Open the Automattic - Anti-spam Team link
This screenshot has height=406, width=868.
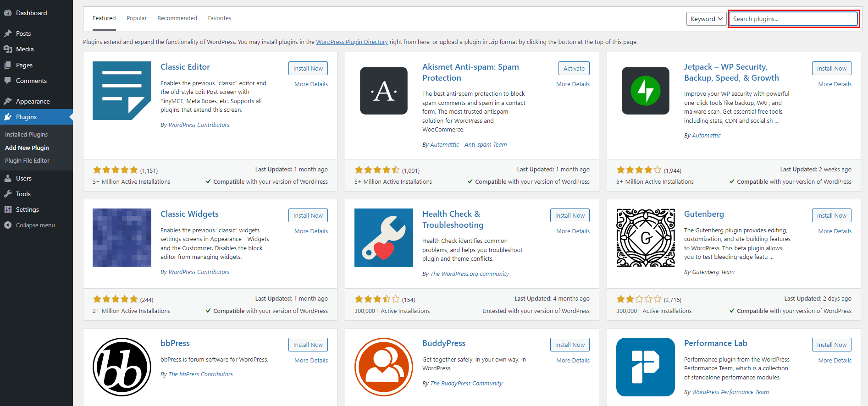pyautogui.click(x=468, y=144)
